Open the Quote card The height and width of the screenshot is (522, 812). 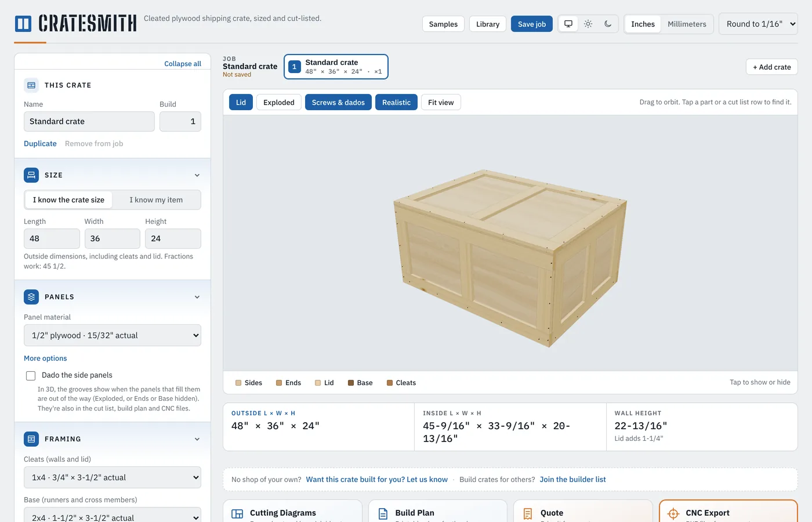tap(583, 511)
